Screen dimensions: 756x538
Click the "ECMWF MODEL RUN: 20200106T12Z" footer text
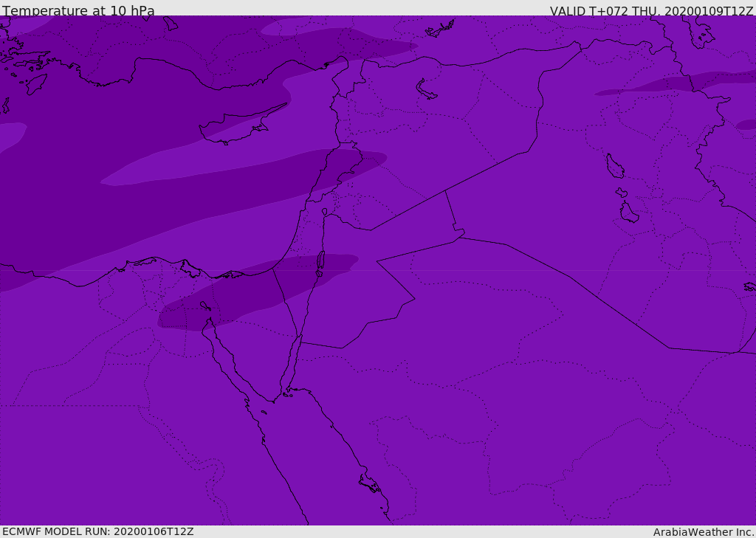(x=98, y=532)
